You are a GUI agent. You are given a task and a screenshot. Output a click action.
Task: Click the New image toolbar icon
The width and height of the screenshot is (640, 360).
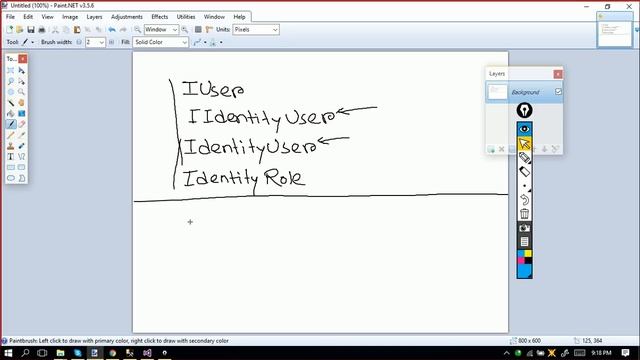tap(9, 29)
